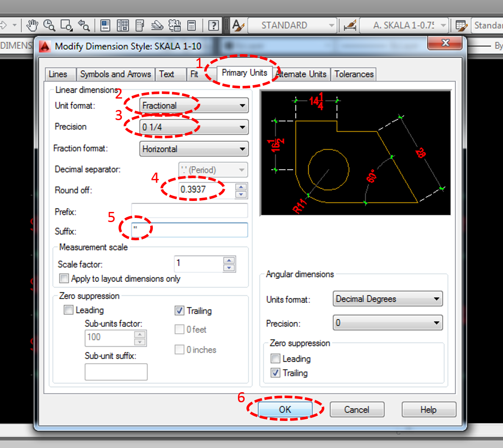Click the Cancel button

click(x=357, y=410)
